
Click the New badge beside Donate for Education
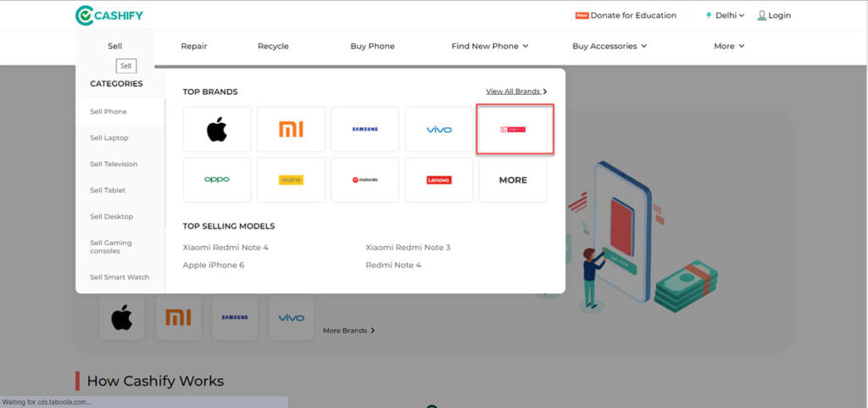click(581, 15)
